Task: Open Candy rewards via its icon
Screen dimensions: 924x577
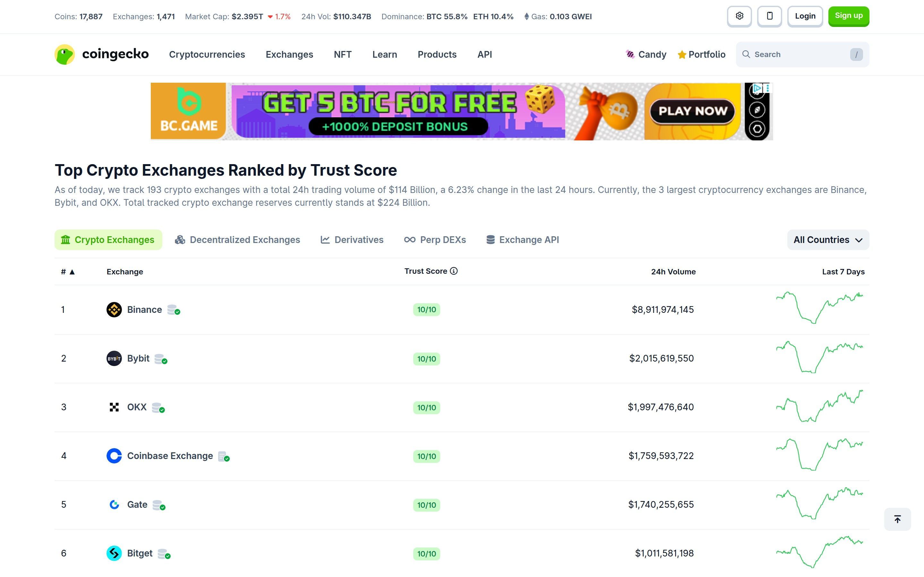Action: 630,54
